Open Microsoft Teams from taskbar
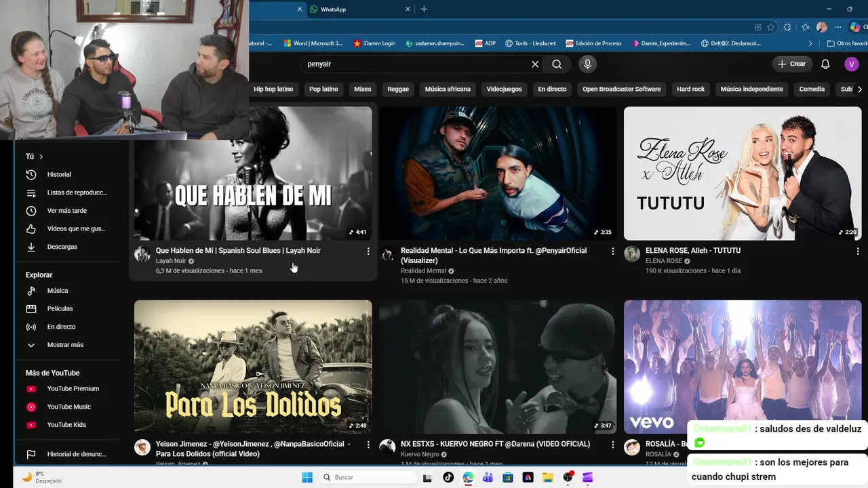Viewport: 868px width, 488px height. pos(488,477)
